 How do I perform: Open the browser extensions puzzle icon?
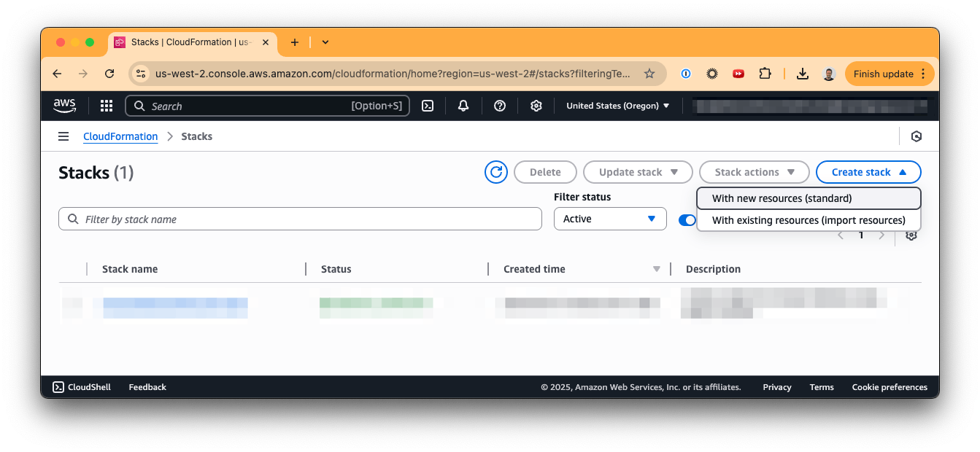(x=765, y=74)
